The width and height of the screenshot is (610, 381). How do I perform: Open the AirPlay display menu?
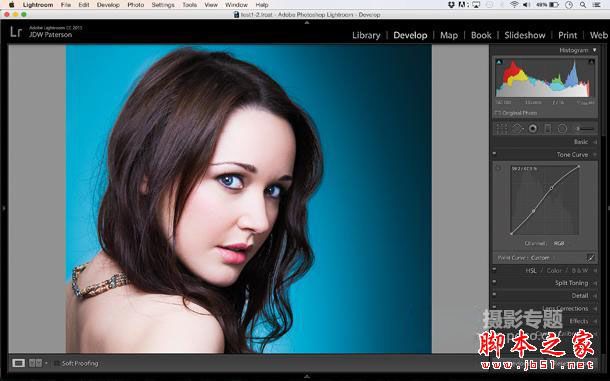coord(477,5)
